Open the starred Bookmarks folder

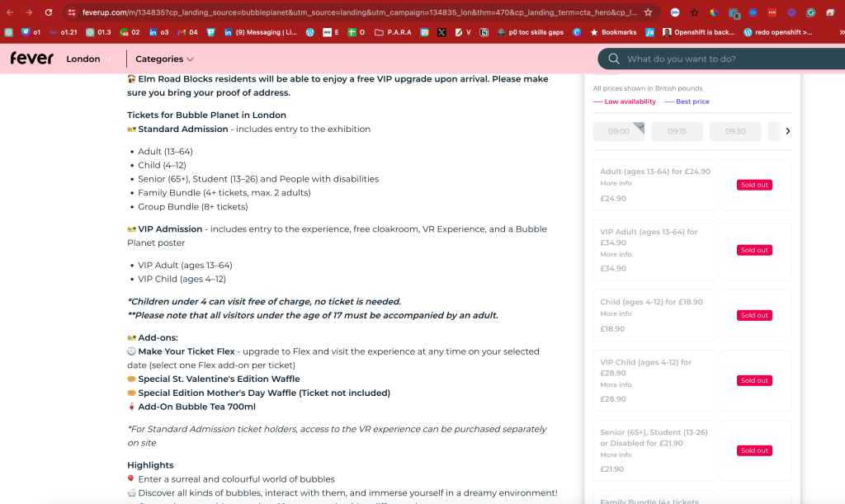pyautogui.click(x=613, y=32)
